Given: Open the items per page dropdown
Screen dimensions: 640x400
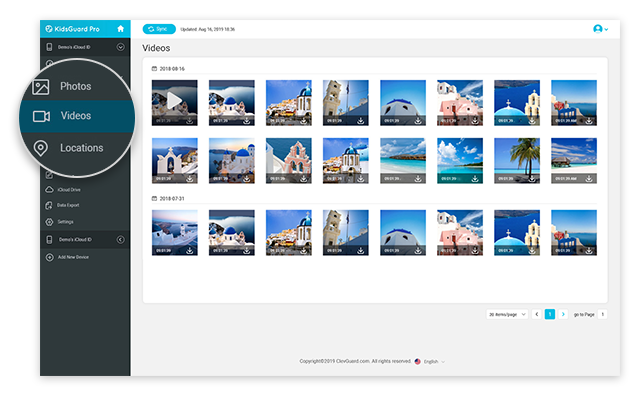Looking at the screenshot, I should 507,314.
